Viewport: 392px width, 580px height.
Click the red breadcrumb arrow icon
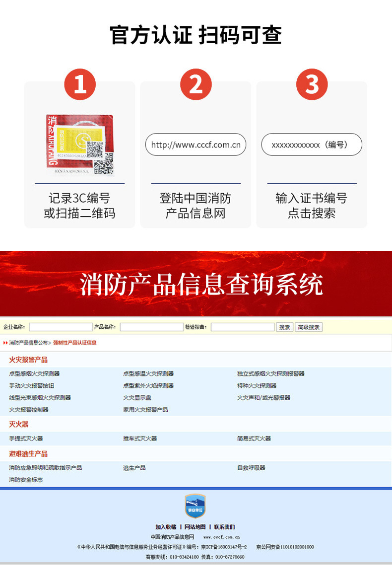point(5,343)
